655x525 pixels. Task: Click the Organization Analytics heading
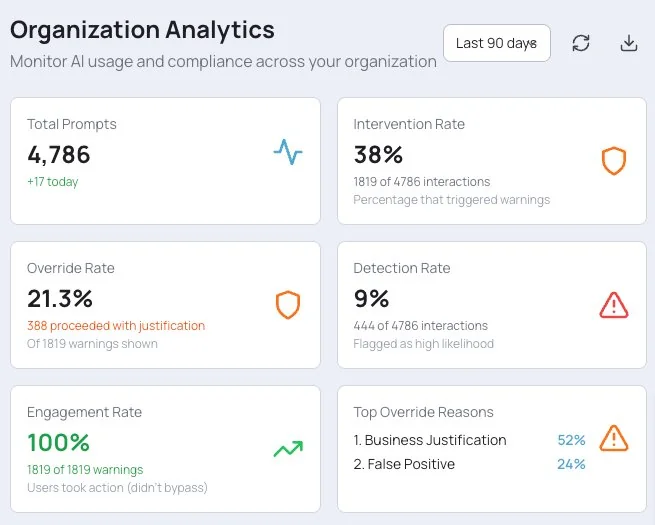pyautogui.click(x=142, y=30)
